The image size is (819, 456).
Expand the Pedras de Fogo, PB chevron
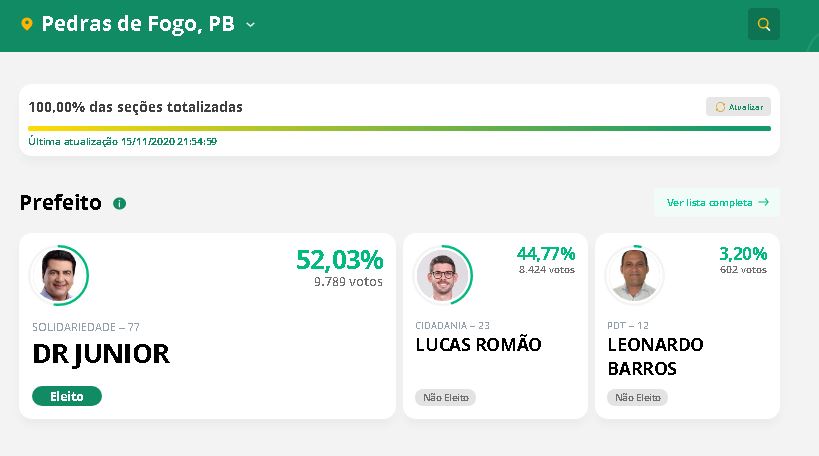coord(250,24)
